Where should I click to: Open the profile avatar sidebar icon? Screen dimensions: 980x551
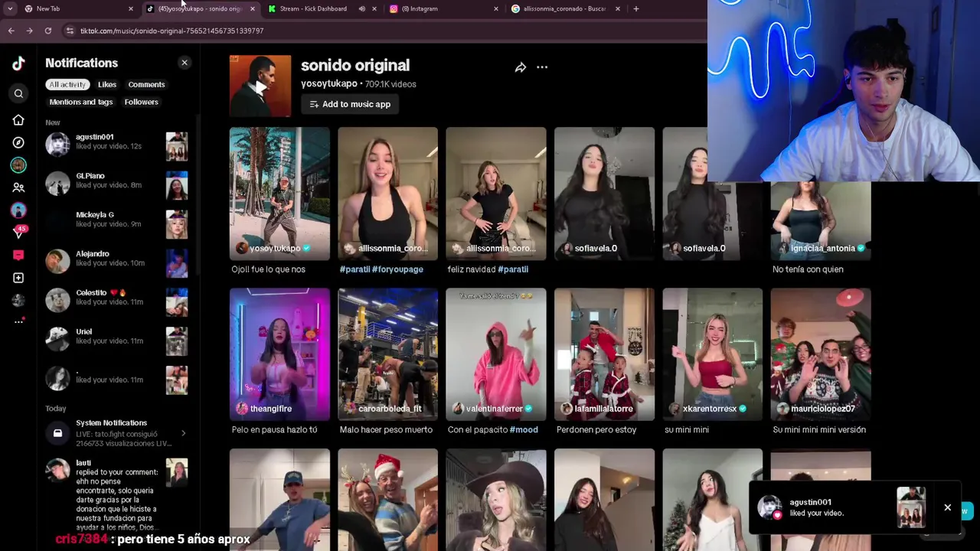(18, 300)
